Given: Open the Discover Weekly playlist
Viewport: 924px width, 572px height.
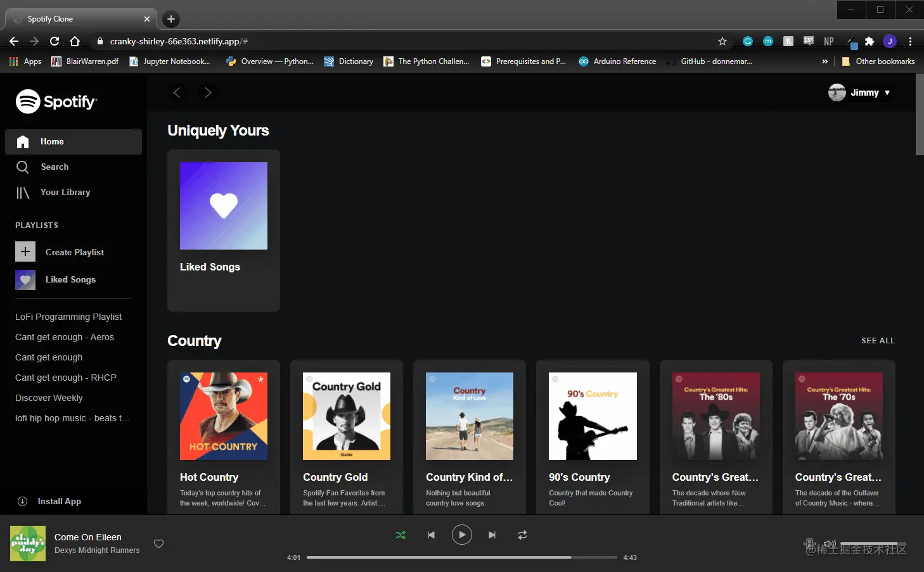Looking at the screenshot, I should point(49,398).
